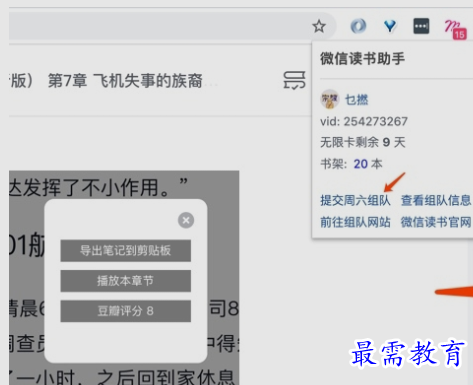Bookmark this page with the star icon

coord(319,26)
